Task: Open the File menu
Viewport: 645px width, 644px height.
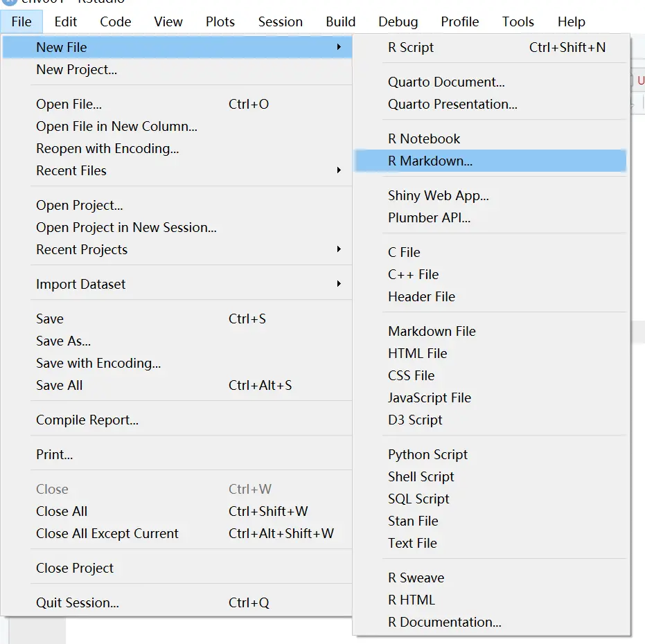Action: pyautogui.click(x=21, y=21)
